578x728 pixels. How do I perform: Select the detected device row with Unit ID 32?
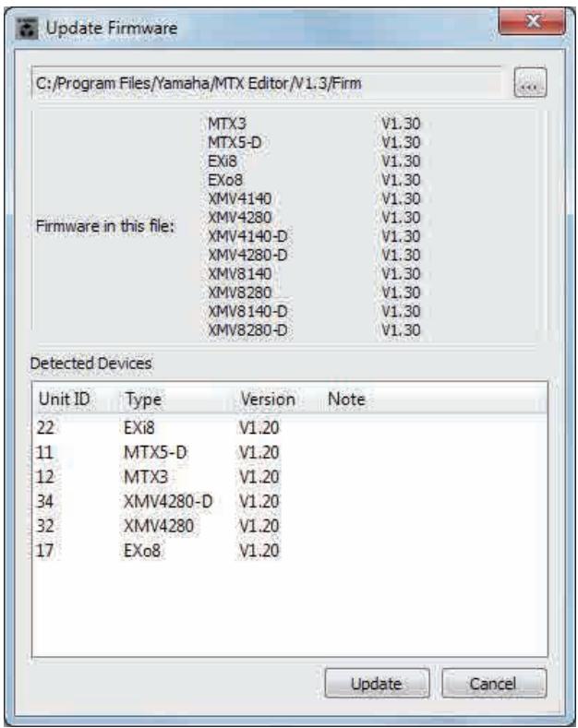290,526
